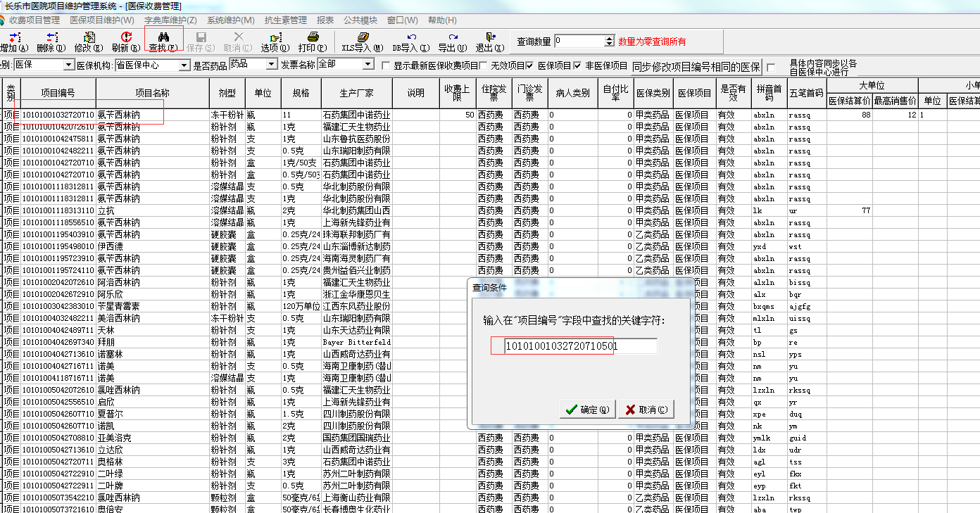Click the 同步修改项目编号相同的医保 button
This screenshot has width=980, height=513.
coord(696,67)
